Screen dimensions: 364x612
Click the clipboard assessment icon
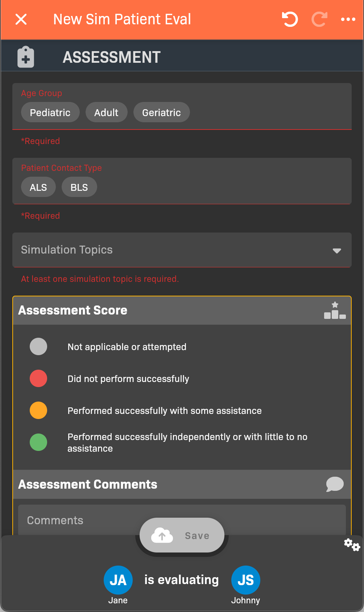pos(26,57)
